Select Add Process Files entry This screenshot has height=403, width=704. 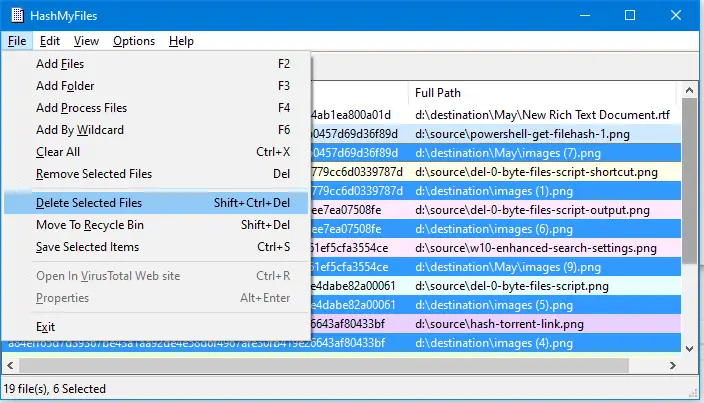[x=156, y=108]
